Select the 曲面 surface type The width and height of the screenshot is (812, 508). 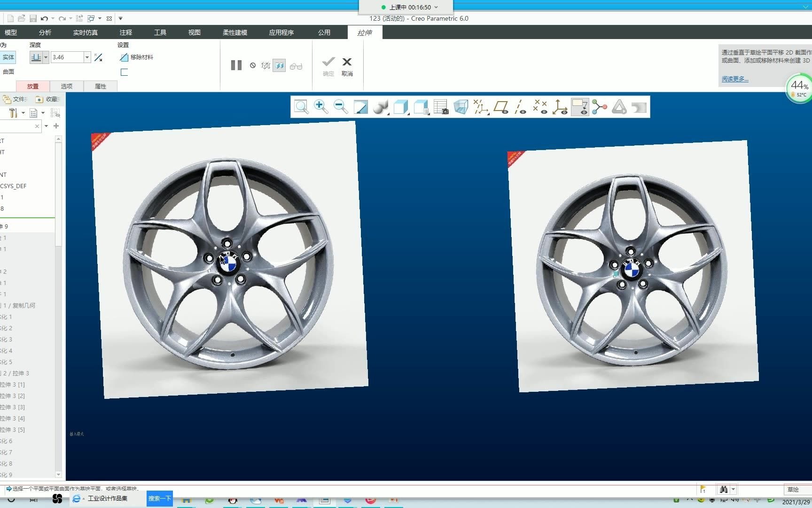pyautogui.click(x=8, y=72)
